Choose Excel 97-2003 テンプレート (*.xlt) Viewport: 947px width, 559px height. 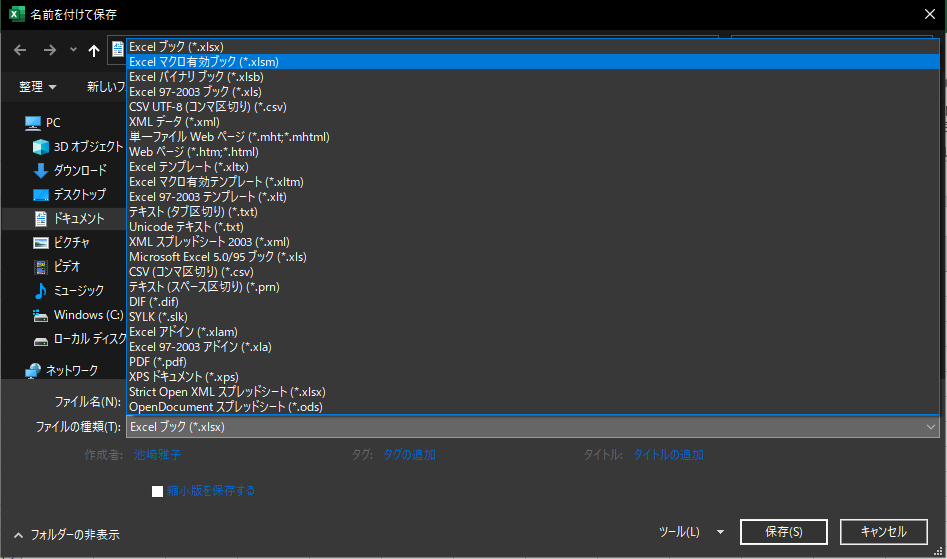[x=533, y=197]
